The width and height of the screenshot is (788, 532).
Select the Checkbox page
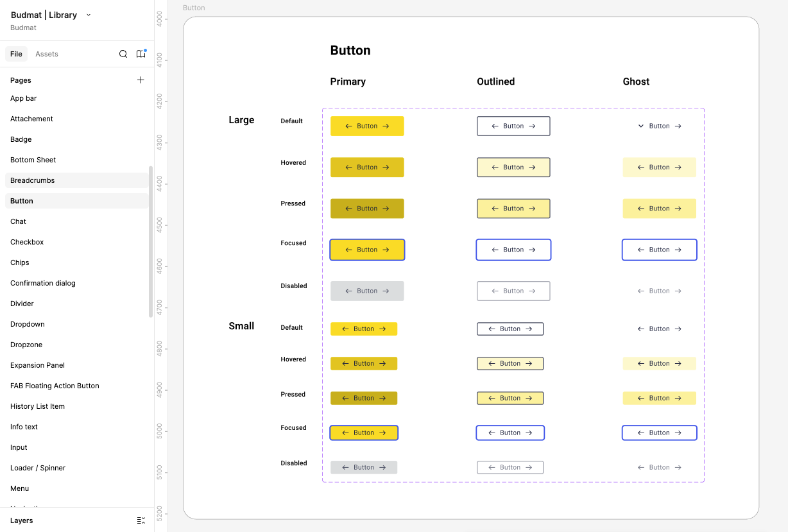click(x=27, y=242)
